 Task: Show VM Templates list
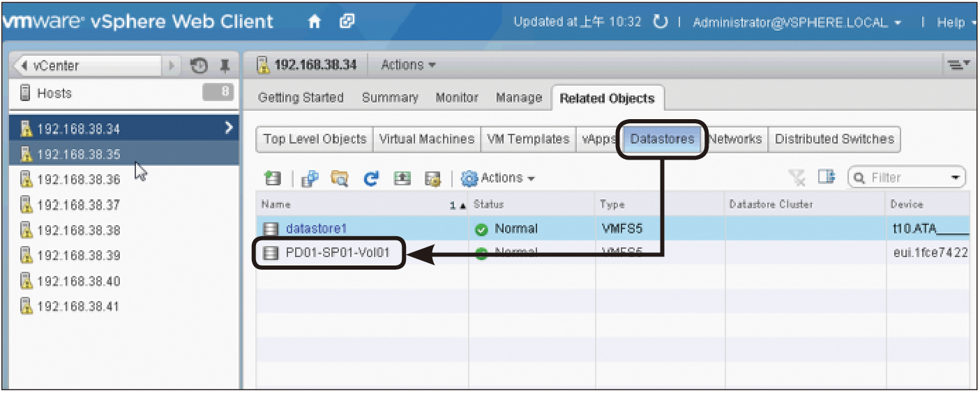point(527,139)
